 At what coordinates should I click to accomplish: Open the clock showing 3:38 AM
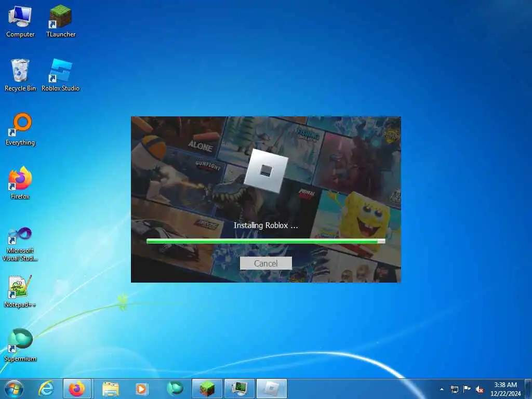click(506, 389)
